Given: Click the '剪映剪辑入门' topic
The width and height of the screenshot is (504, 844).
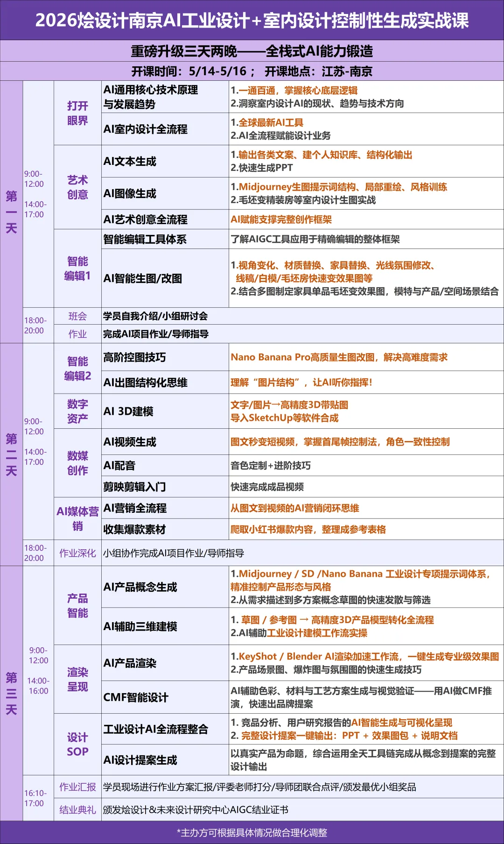Looking at the screenshot, I should [134, 487].
